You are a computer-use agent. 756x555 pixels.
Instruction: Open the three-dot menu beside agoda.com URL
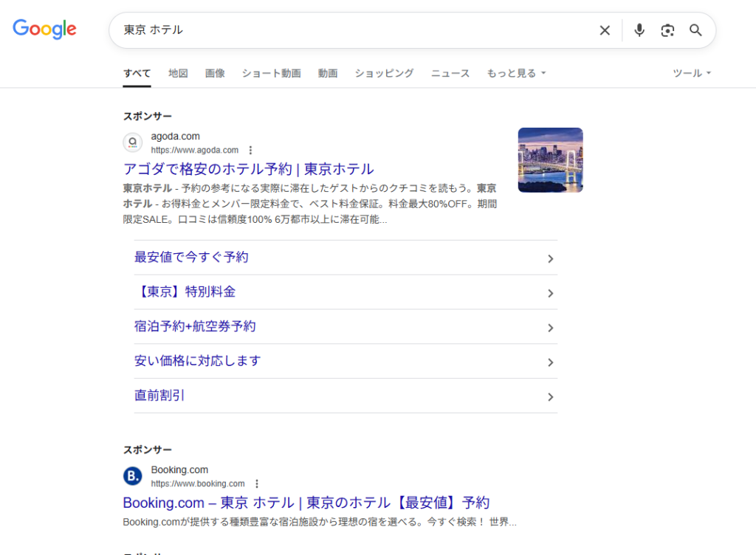click(x=250, y=151)
